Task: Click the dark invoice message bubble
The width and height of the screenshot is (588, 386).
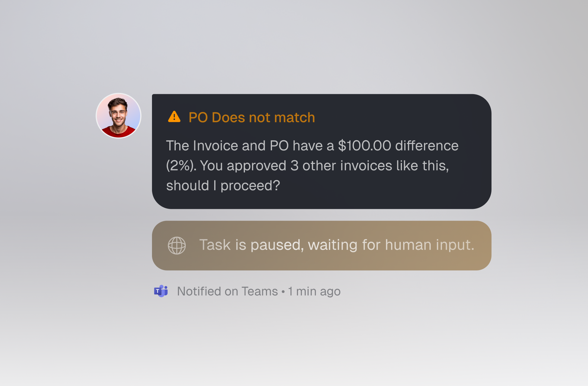Action: pyautogui.click(x=322, y=151)
